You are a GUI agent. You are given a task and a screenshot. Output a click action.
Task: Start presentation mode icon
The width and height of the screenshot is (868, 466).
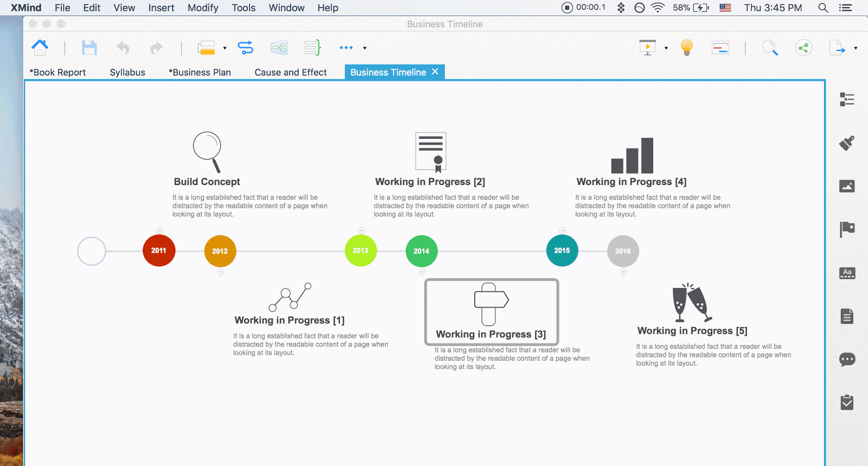[648, 48]
